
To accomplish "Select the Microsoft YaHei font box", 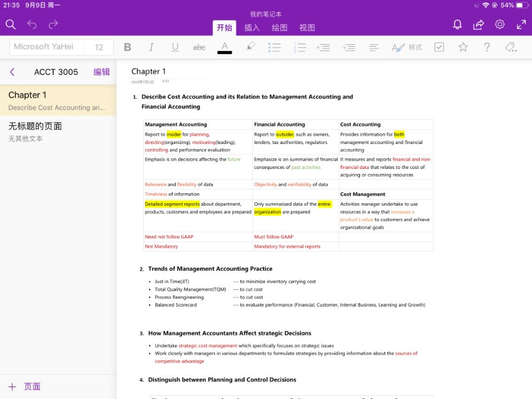I will coord(47,47).
